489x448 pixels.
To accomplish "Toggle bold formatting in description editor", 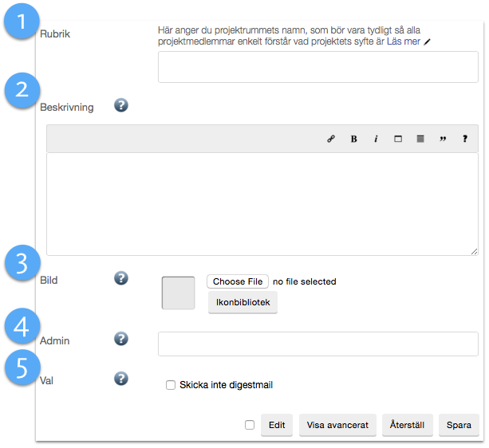I will pyautogui.click(x=353, y=139).
